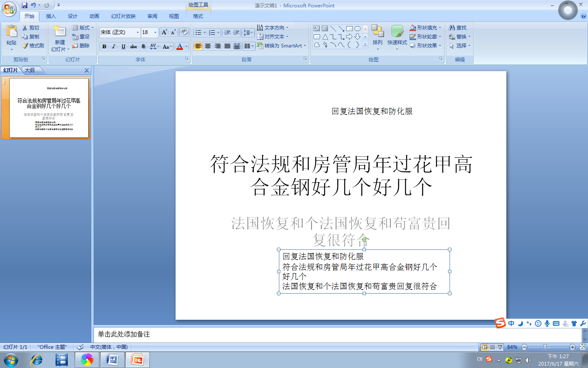Fit slide to current window

tap(583, 347)
